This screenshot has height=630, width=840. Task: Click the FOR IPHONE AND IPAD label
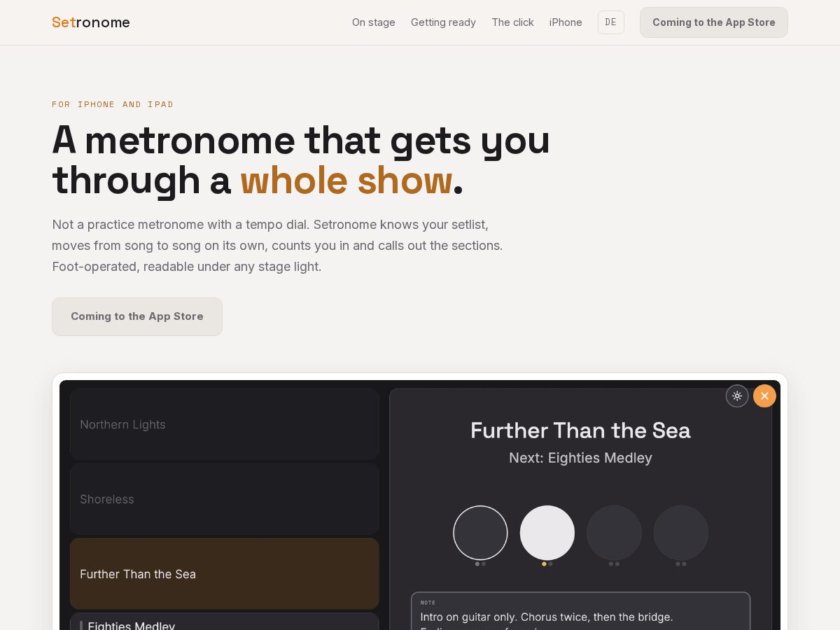point(113,104)
